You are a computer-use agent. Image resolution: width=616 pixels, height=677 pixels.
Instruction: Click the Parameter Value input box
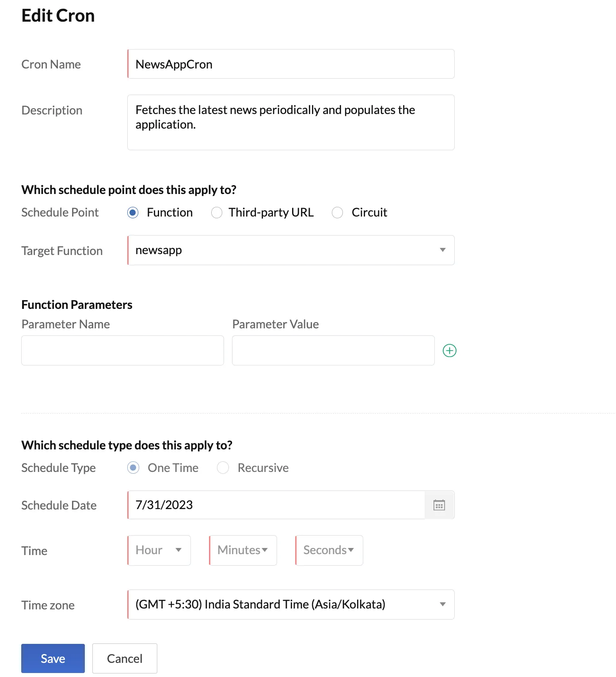click(x=333, y=350)
